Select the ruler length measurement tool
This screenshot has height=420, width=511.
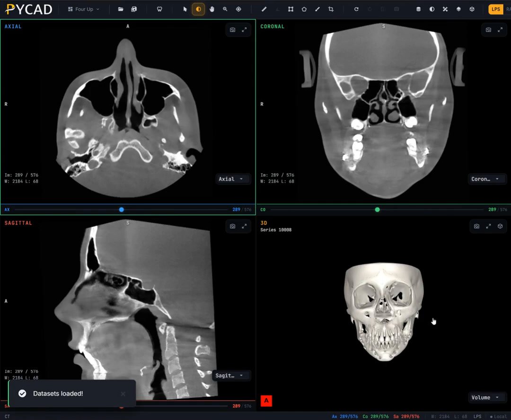click(264, 9)
